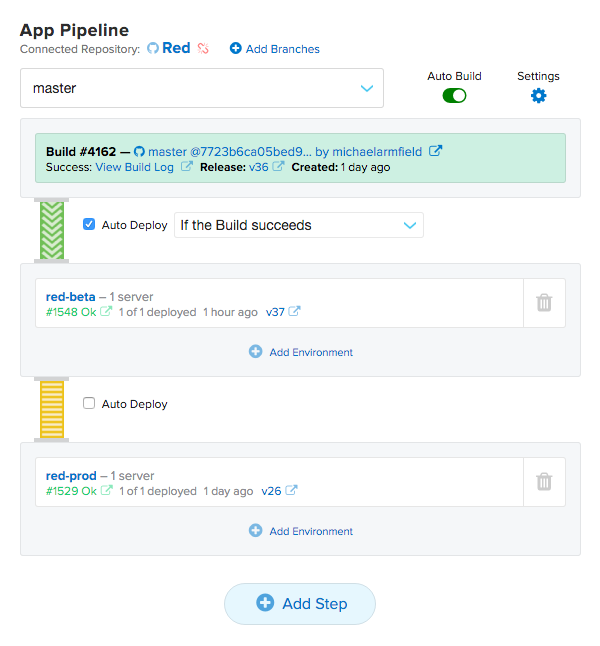
Task: Click the plus icon for Add Branches
Action: point(236,49)
